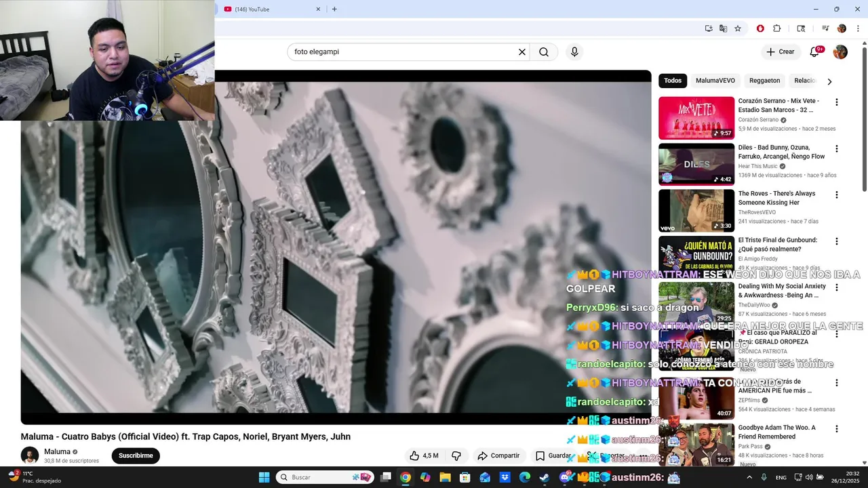Screen dimensions: 868x488
Task: Select the 'Todos' filter chip
Action: coord(673,81)
